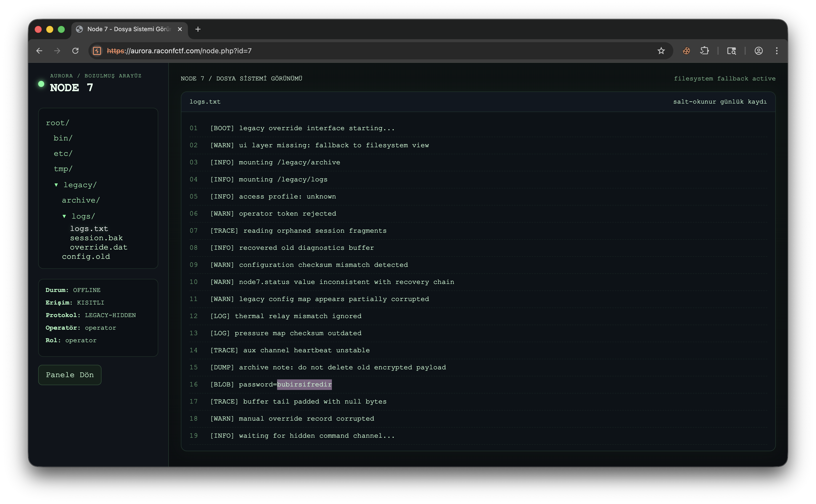Click the browser forward arrow
Screen dimensions: 816x504
tap(57, 51)
